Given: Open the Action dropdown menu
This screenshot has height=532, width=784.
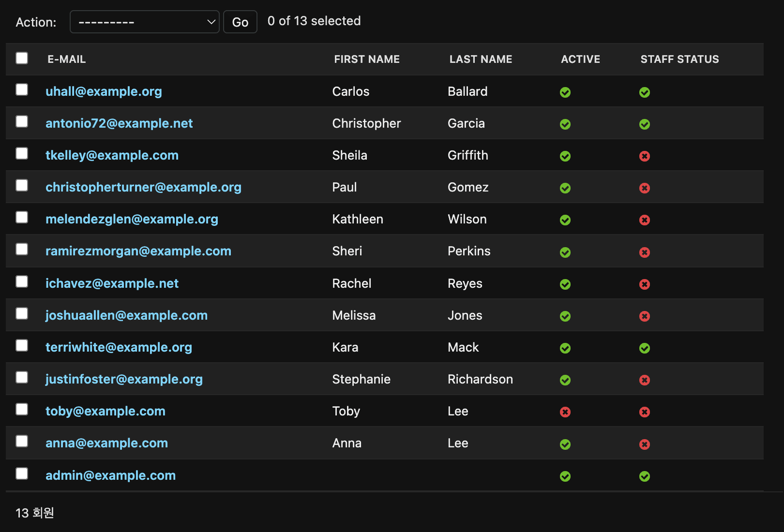Looking at the screenshot, I should 145,22.
